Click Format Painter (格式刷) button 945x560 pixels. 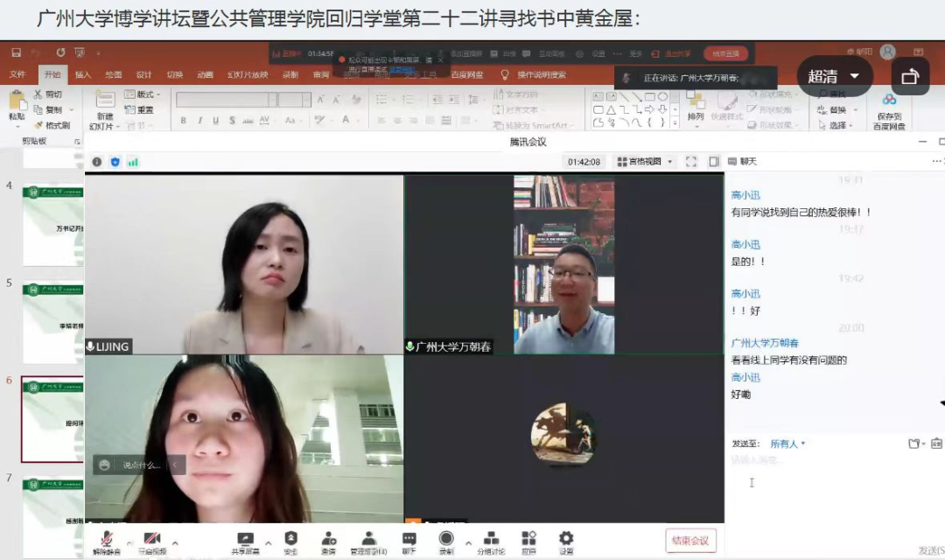pos(52,125)
